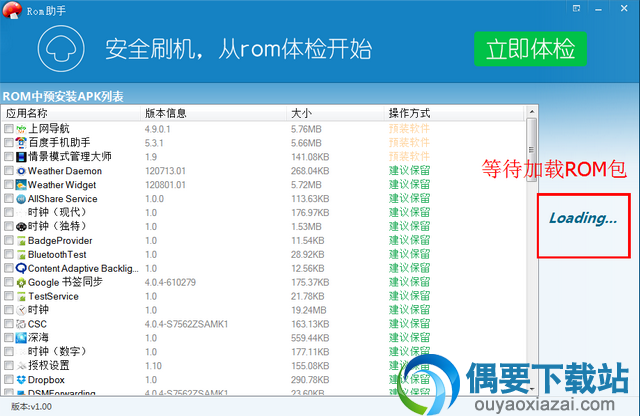Tick the 深海 checkbox
Viewport: 640px width, 416px height.
pyautogui.click(x=9, y=338)
